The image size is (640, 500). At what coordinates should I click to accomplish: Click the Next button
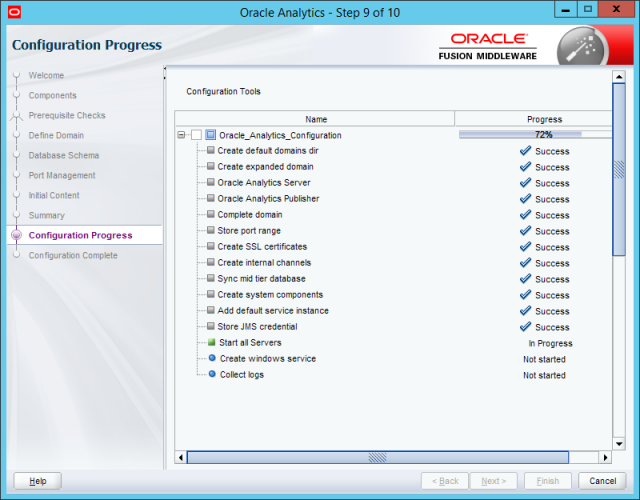coord(493,481)
